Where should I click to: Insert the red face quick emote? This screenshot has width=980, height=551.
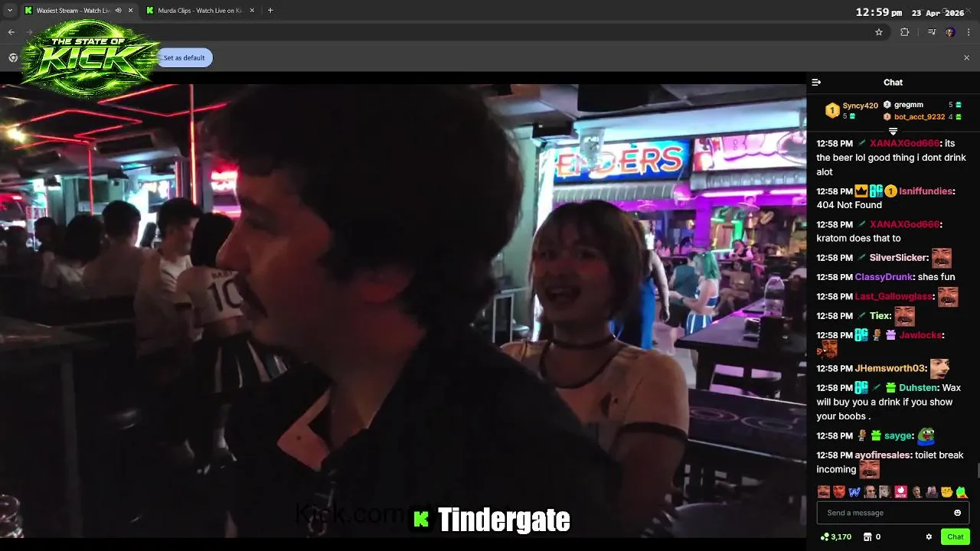click(839, 491)
